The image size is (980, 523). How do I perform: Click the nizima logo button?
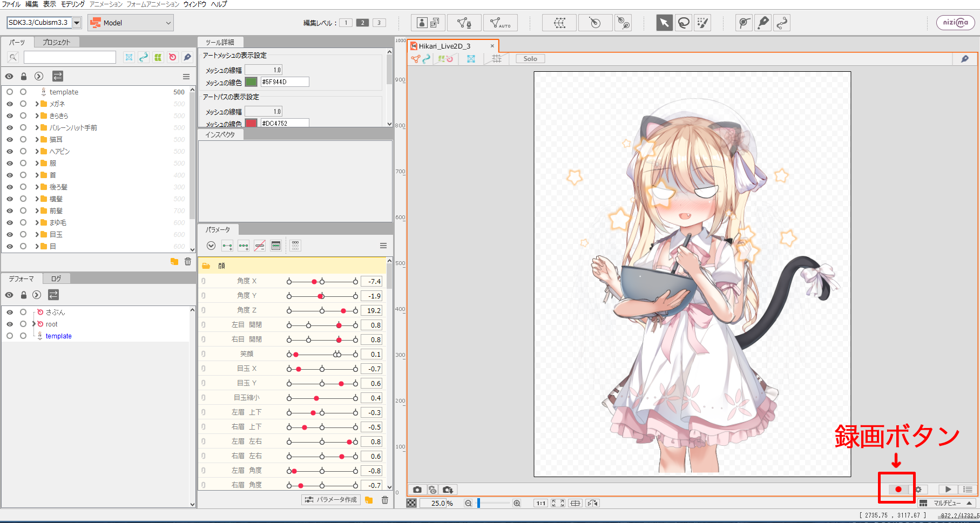click(x=955, y=23)
